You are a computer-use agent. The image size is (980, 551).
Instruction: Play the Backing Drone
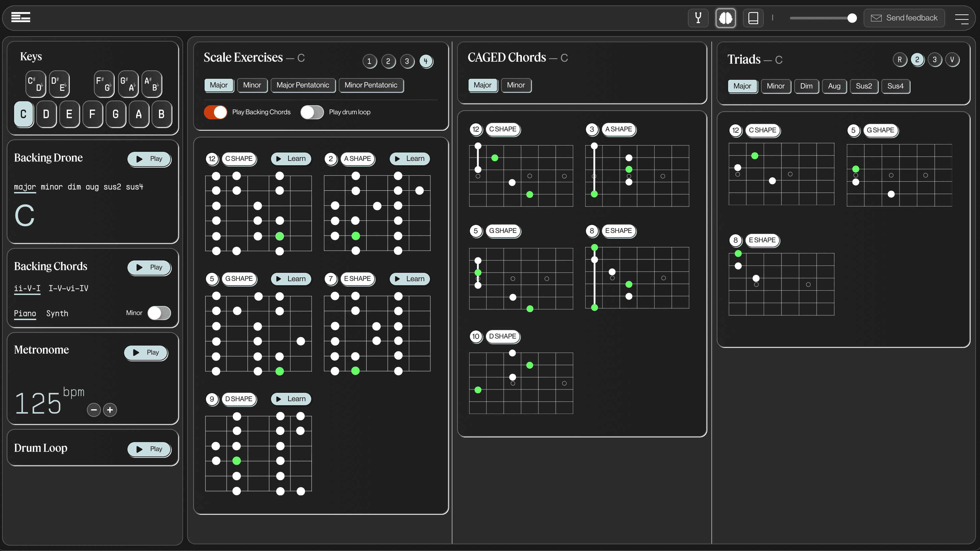pos(149,159)
